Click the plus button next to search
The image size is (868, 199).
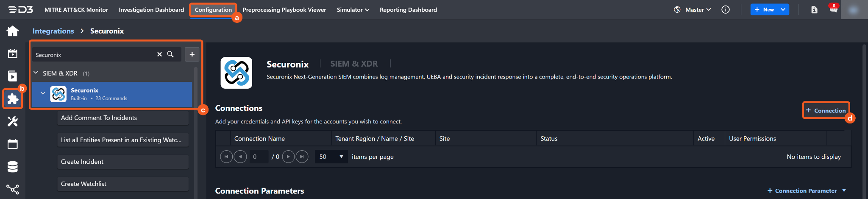[192, 54]
